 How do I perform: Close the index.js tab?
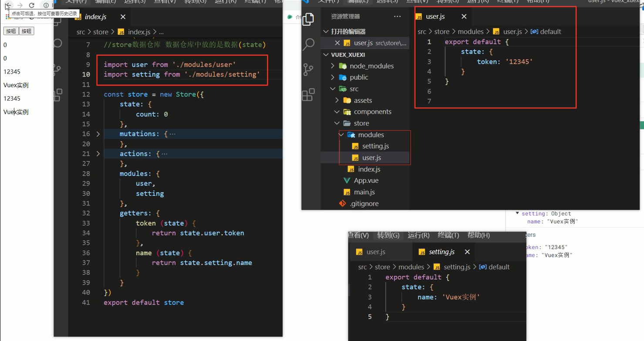pyautogui.click(x=123, y=17)
